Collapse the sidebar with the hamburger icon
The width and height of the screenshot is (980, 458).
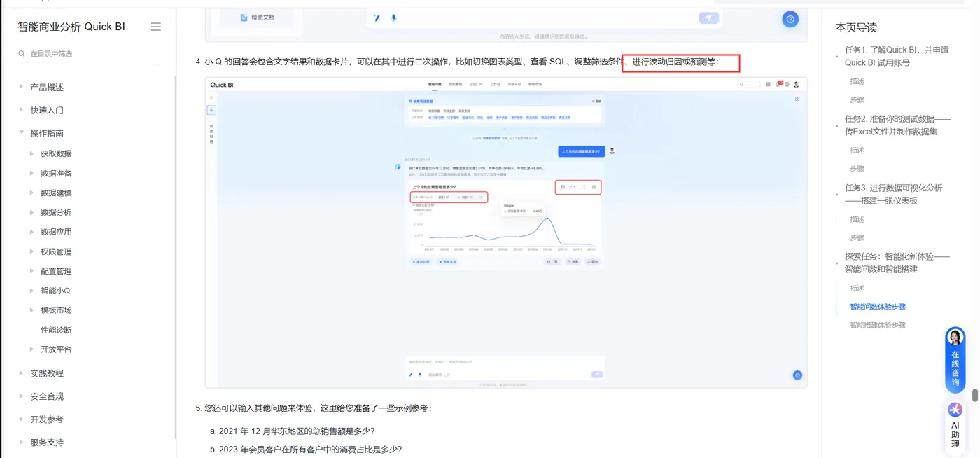point(156,27)
